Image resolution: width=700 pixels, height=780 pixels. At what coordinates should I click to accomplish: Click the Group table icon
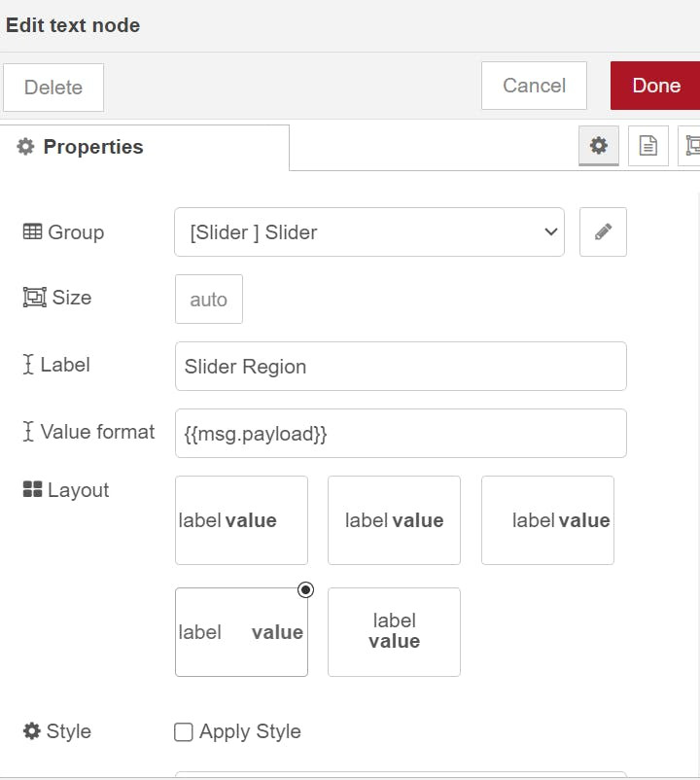tap(32, 232)
